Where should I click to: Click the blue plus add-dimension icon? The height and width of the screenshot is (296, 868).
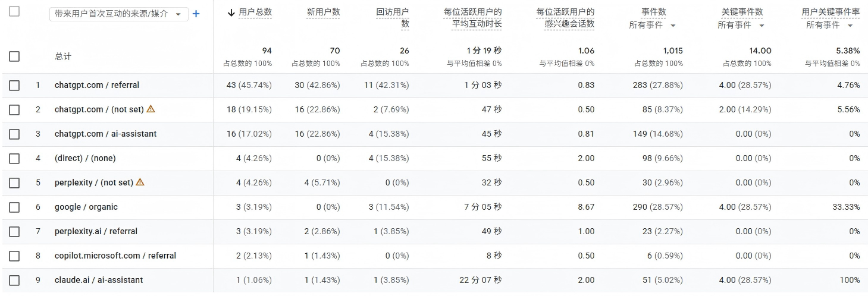196,14
